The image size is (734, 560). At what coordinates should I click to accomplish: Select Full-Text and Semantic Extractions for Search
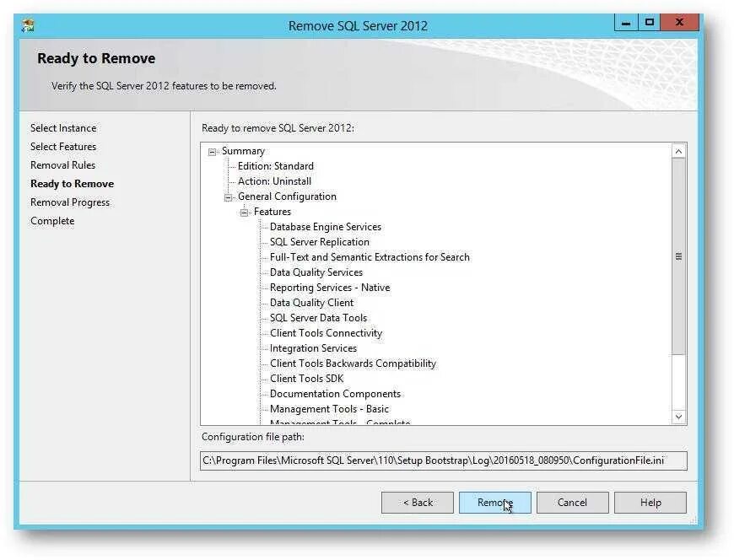tap(370, 257)
